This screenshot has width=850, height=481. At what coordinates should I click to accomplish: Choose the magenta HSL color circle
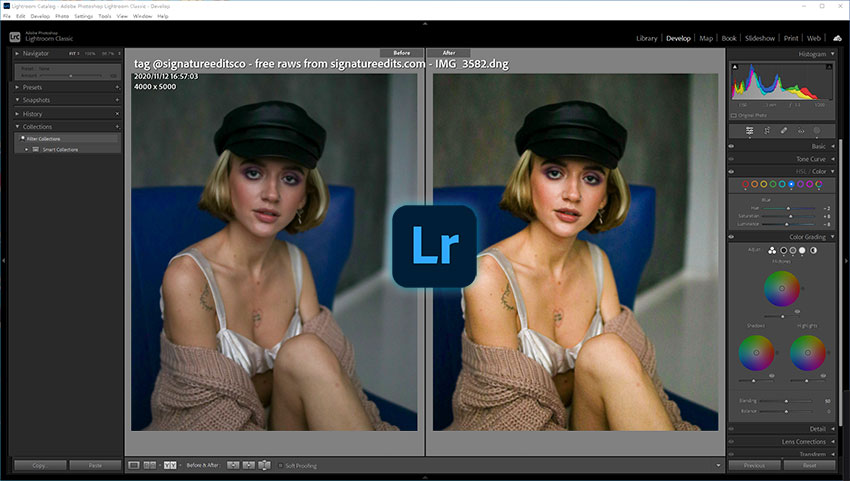click(x=810, y=184)
